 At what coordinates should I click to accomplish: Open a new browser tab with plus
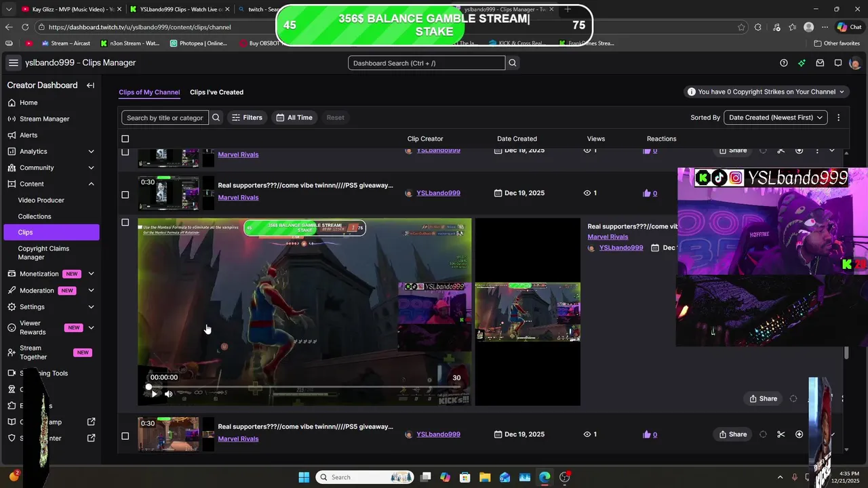tap(568, 9)
